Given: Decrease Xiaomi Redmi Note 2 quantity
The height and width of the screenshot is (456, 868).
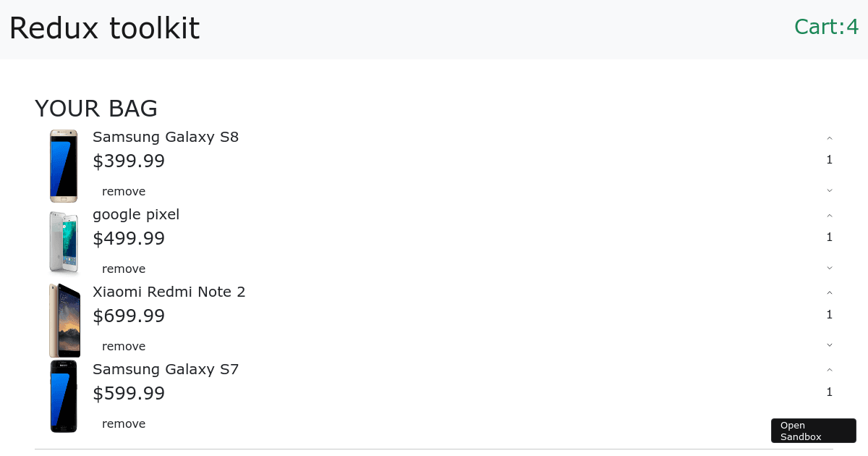Looking at the screenshot, I should click(830, 345).
